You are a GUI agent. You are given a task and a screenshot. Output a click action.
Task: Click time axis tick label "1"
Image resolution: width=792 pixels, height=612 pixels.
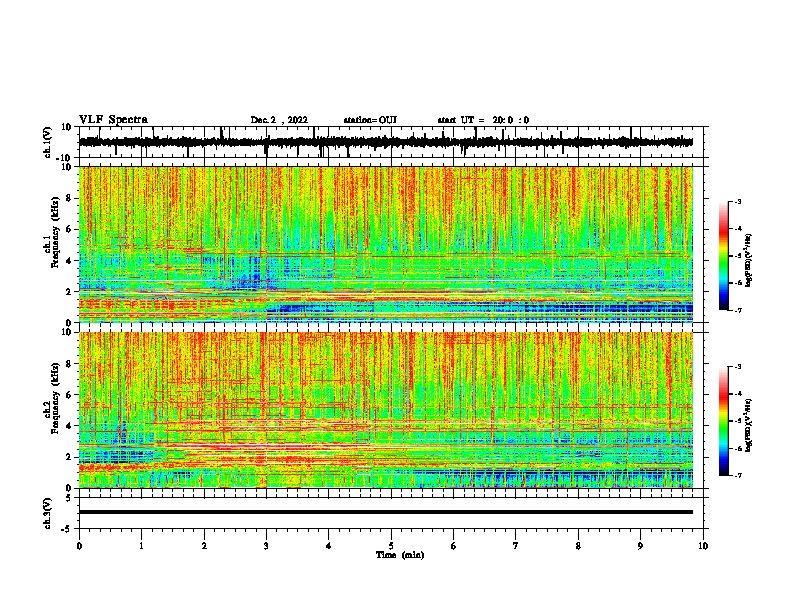141,546
